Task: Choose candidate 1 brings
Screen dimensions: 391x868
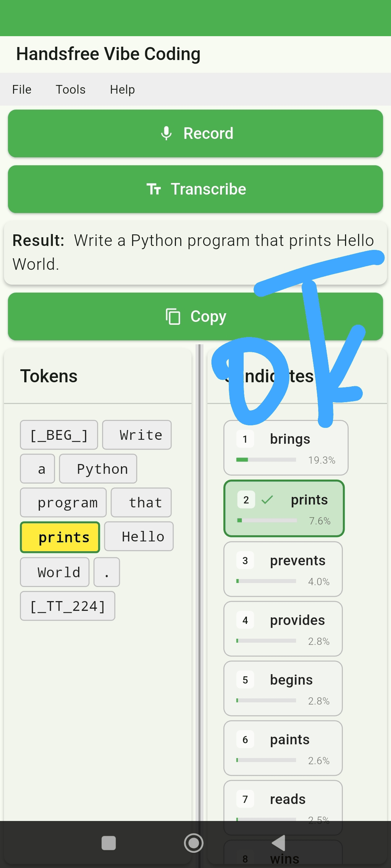Action: (x=286, y=447)
